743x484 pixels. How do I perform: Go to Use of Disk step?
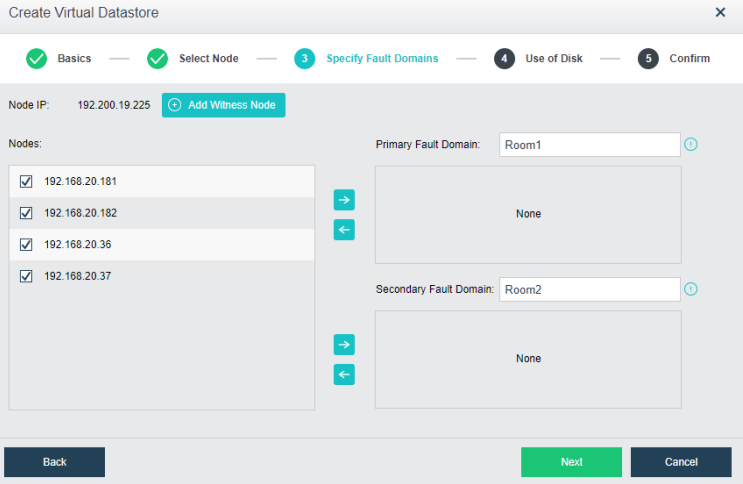pyautogui.click(x=504, y=58)
